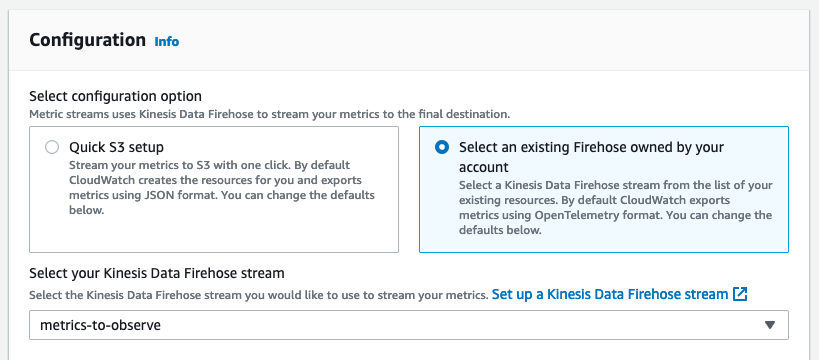Select the existing Firehose radio button
The height and width of the screenshot is (360, 819).
pos(442,147)
